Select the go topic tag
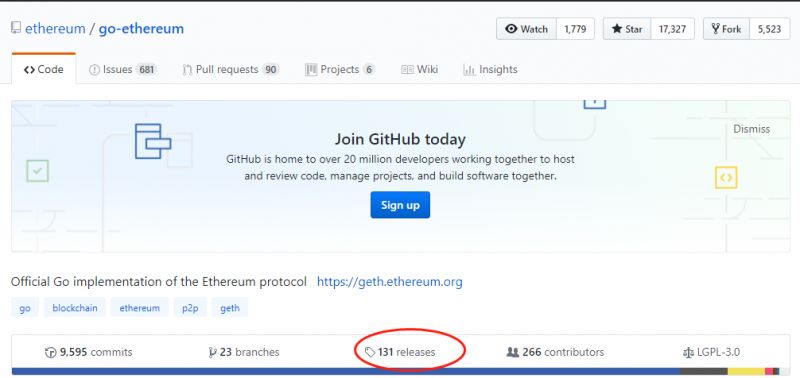The height and width of the screenshot is (378, 800). click(x=24, y=308)
